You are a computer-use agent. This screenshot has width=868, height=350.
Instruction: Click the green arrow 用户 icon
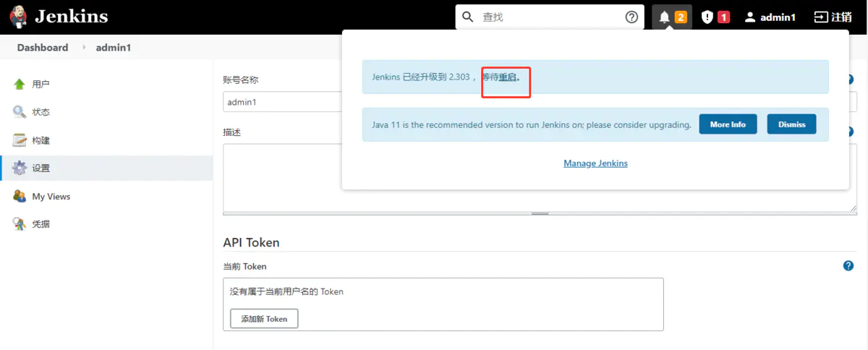[20, 84]
